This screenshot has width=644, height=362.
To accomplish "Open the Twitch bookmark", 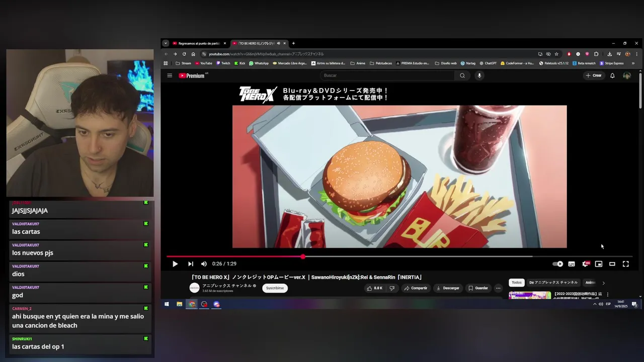I will click(223, 63).
